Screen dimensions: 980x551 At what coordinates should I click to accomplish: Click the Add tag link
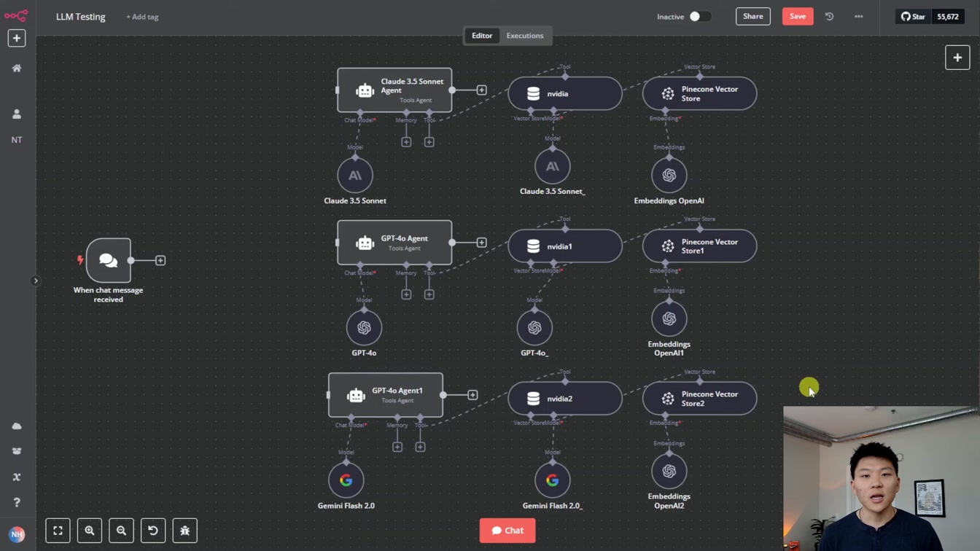click(x=142, y=17)
